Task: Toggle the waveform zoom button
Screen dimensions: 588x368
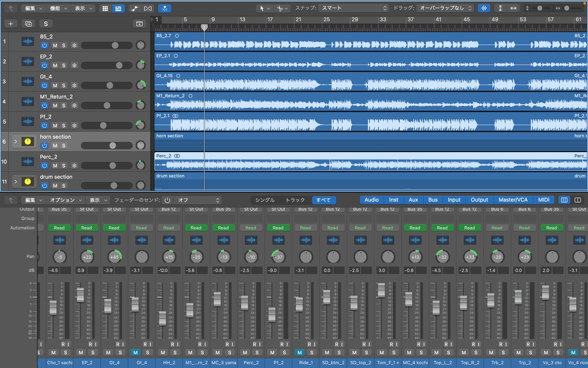Action: [x=483, y=8]
